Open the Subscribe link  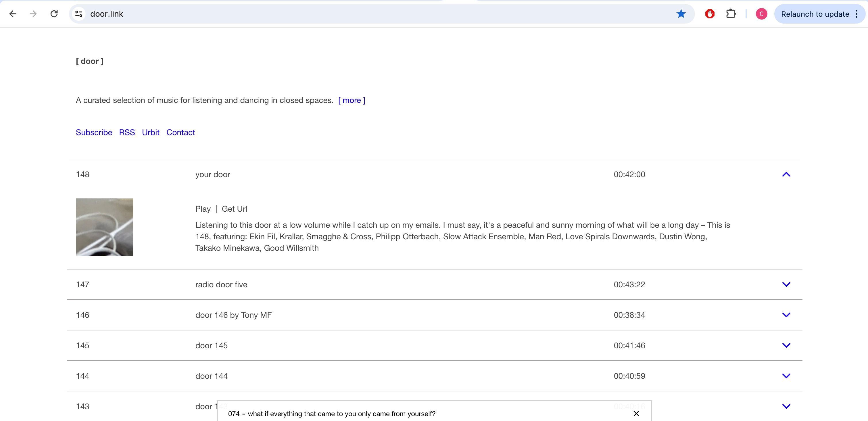[94, 133]
